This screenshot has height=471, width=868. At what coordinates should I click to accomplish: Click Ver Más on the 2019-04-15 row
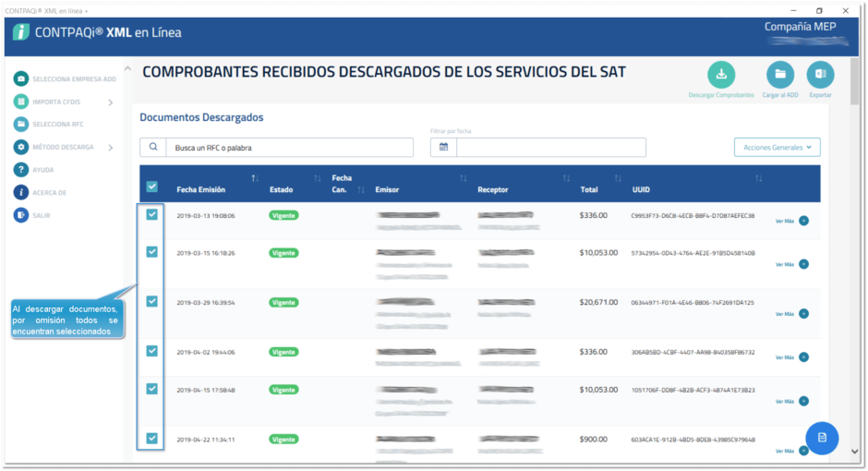(x=784, y=401)
